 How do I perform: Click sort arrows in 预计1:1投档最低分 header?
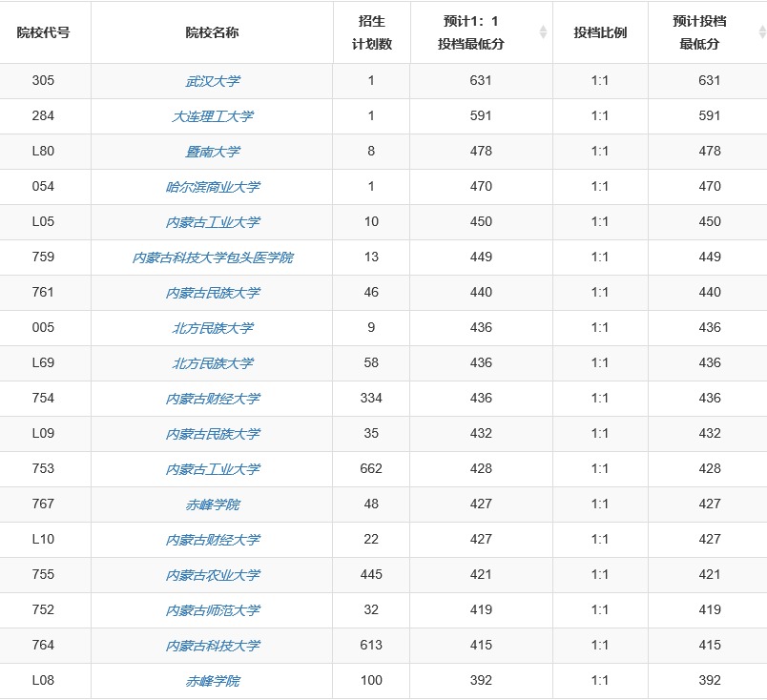tap(543, 32)
